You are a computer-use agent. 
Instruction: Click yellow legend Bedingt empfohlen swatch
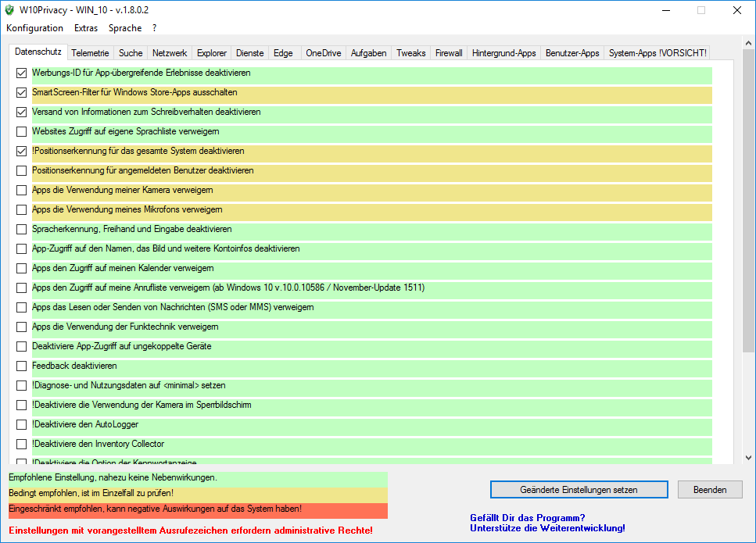198,495
